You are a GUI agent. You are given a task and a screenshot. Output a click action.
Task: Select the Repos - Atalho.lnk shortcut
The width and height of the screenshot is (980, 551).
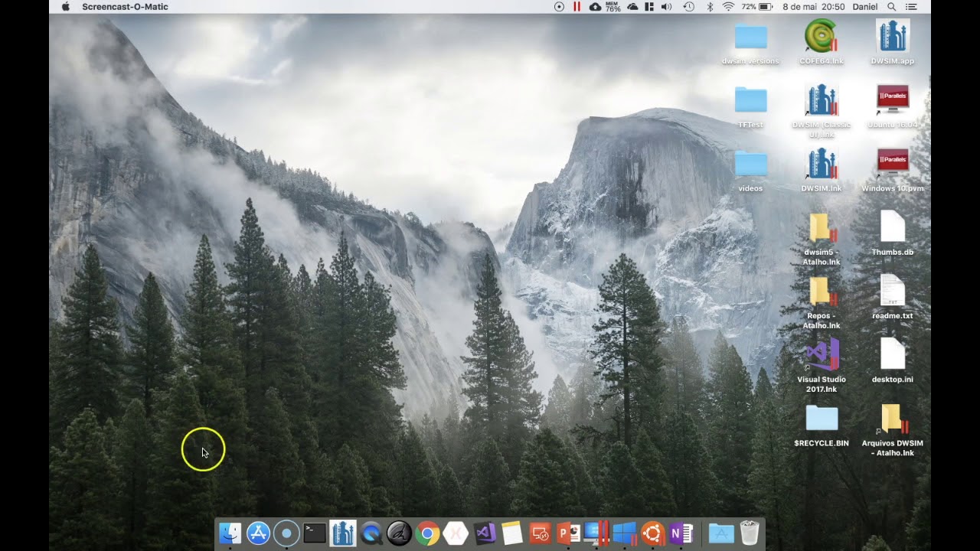822,291
